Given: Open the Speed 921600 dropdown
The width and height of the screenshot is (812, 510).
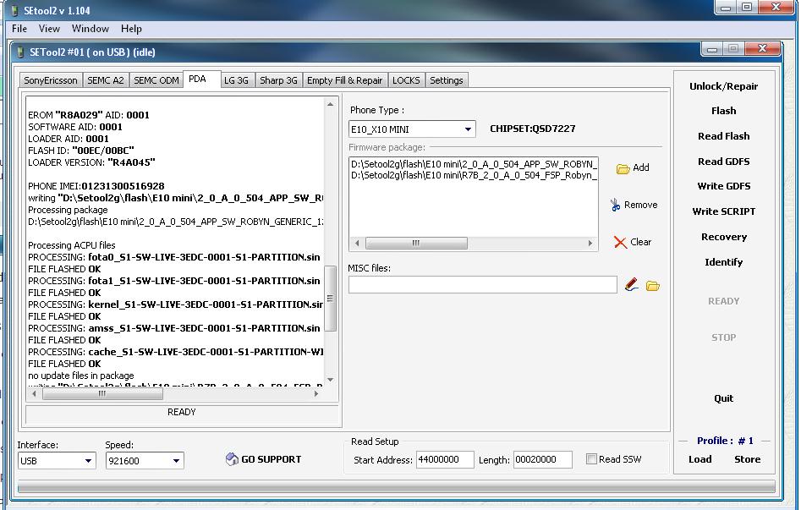Looking at the screenshot, I should [176, 460].
